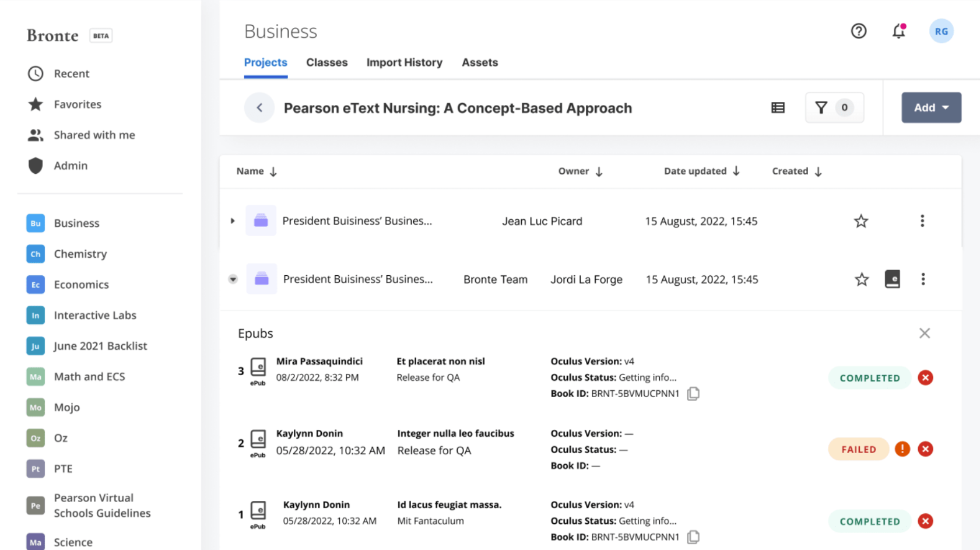
Task: Click the Bronte logo
Action: (x=52, y=36)
